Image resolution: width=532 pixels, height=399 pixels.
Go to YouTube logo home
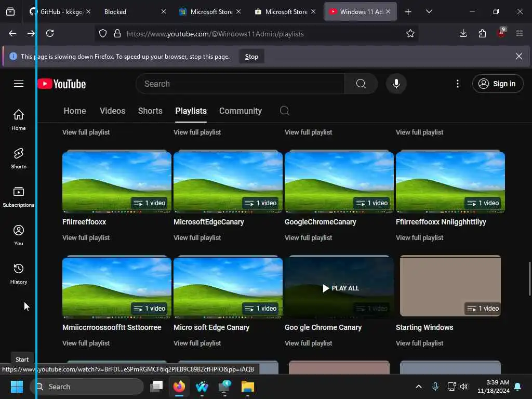tap(62, 84)
